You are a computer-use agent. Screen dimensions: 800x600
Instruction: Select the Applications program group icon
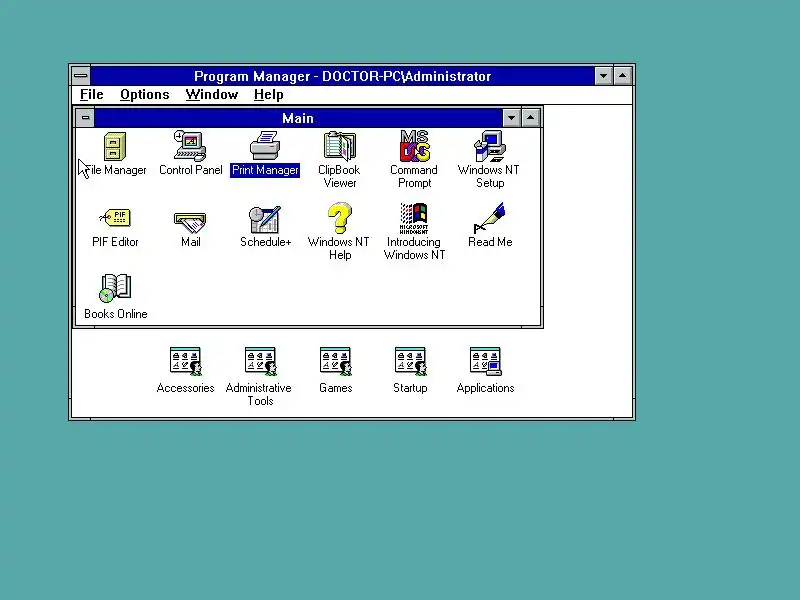[485, 362]
